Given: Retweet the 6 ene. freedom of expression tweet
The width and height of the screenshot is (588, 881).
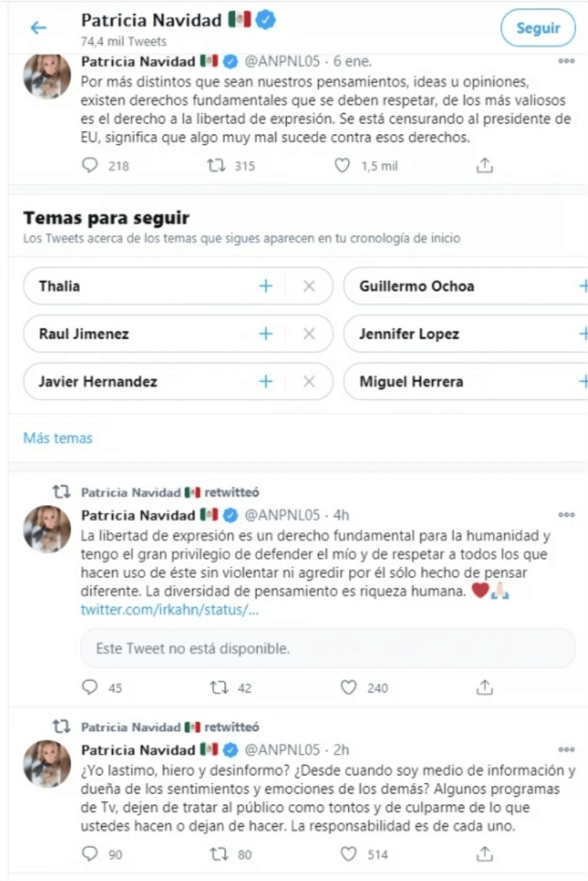Looking at the screenshot, I should (216, 166).
